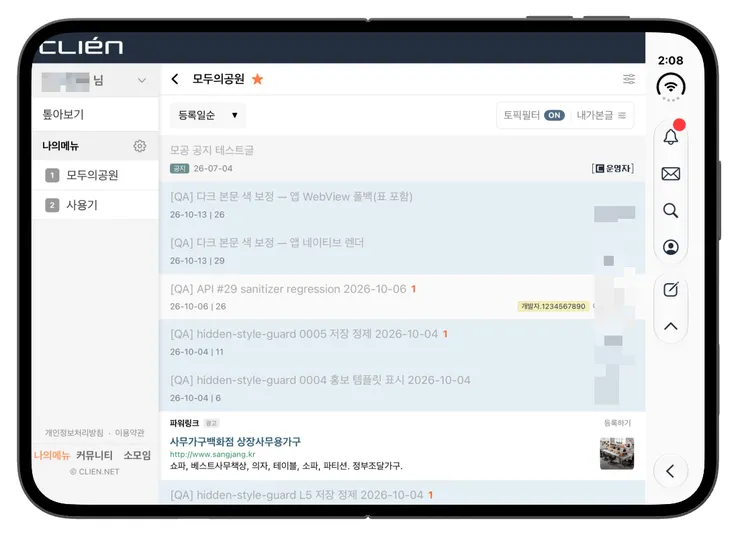Image resolution: width=740 pixels, height=545 pixels.
Task: Open the 이용약관 link
Action: [129, 433]
